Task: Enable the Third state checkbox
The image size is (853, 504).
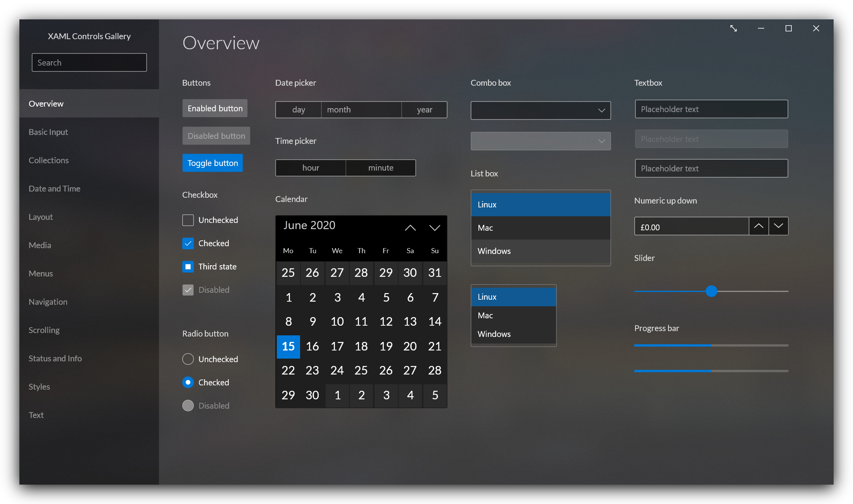Action: (x=188, y=266)
